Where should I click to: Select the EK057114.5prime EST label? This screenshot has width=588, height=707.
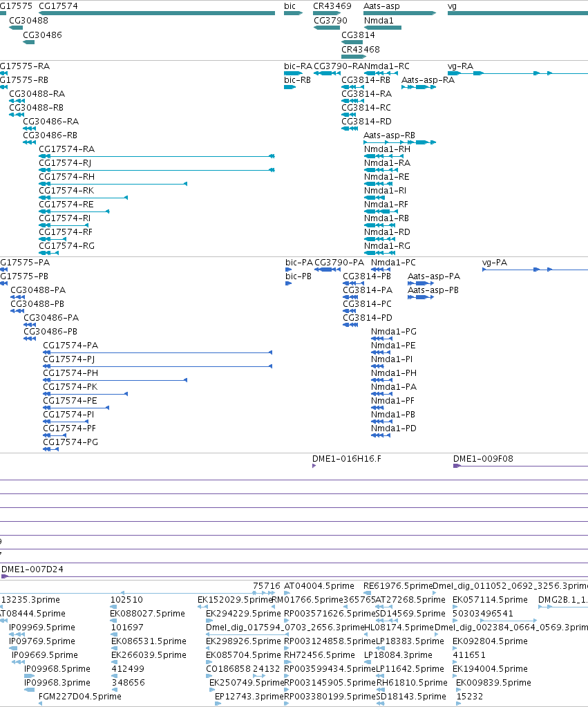click(490, 599)
